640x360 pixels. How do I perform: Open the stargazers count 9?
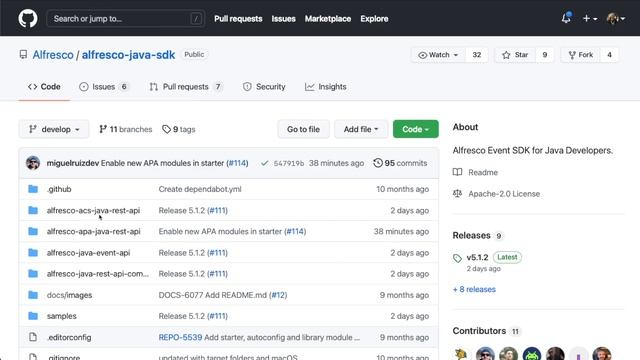544,55
